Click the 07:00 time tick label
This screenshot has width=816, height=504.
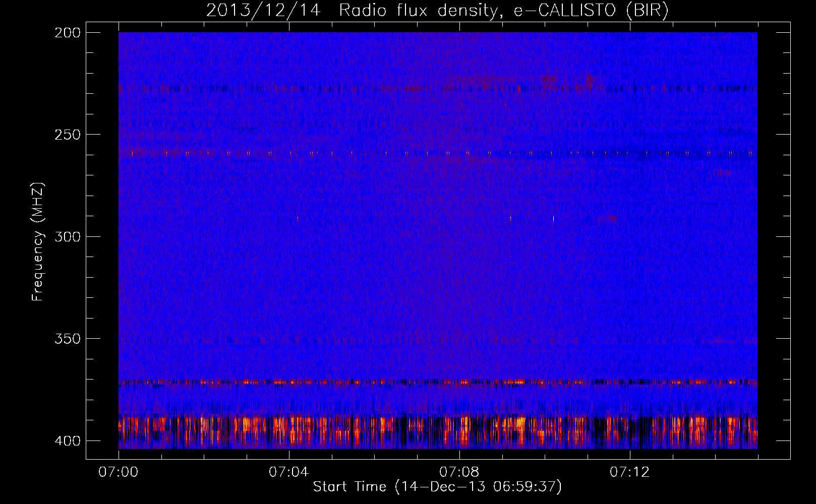tap(119, 472)
